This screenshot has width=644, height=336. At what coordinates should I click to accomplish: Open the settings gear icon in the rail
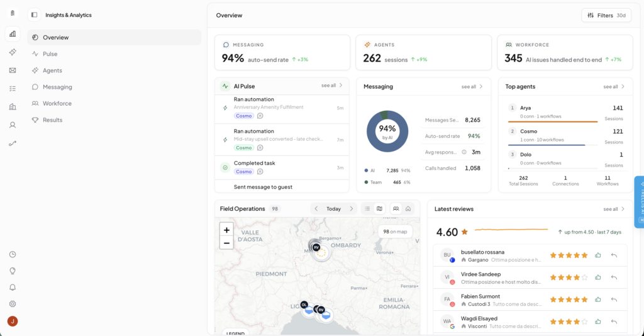(13, 304)
